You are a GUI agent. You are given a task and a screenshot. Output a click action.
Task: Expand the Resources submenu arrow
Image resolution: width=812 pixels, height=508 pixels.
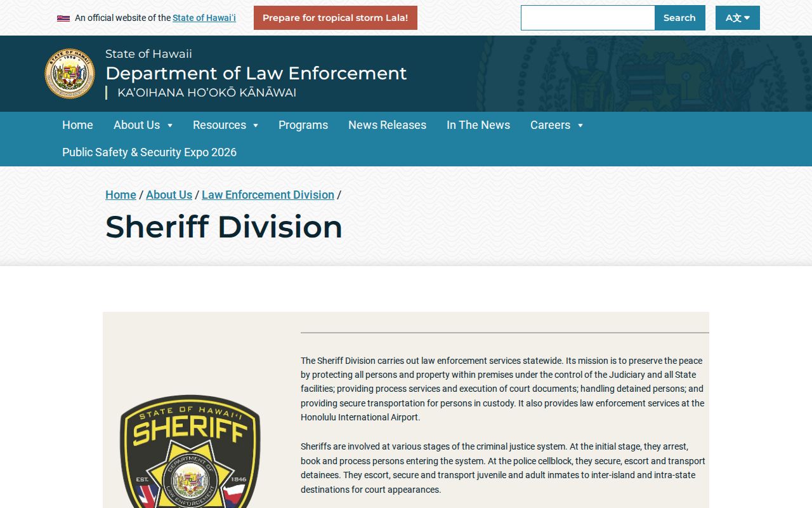pyautogui.click(x=256, y=126)
